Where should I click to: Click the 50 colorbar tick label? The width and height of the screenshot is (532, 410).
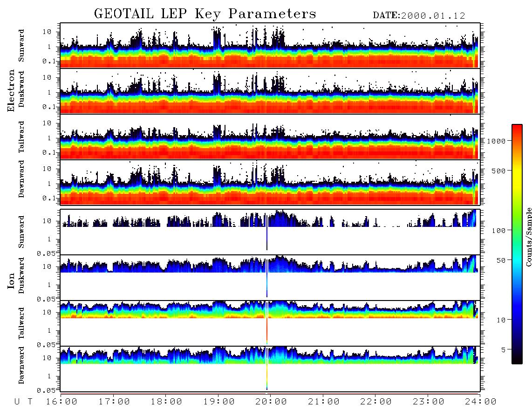[x=501, y=260]
